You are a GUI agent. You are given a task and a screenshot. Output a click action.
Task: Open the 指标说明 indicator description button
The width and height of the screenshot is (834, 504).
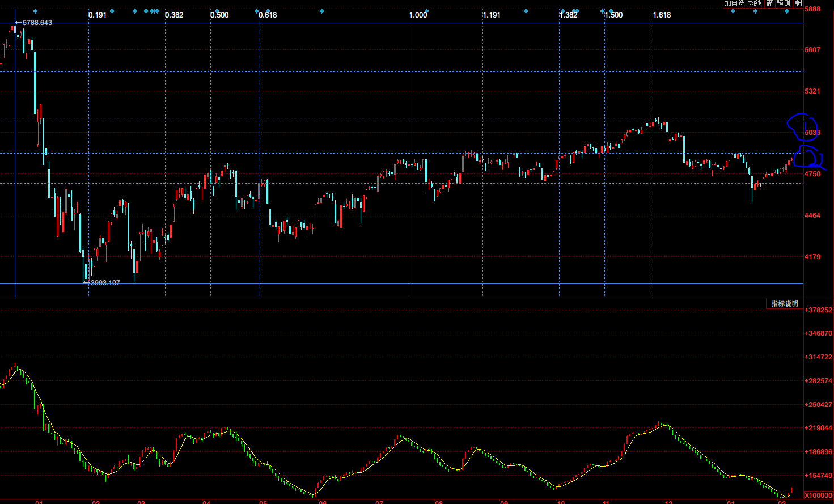point(785,304)
